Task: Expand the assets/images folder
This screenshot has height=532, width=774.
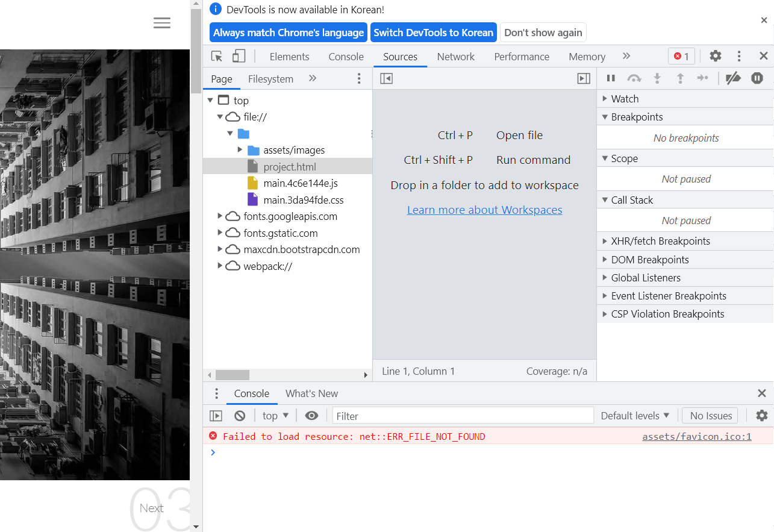Action: pos(240,150)
